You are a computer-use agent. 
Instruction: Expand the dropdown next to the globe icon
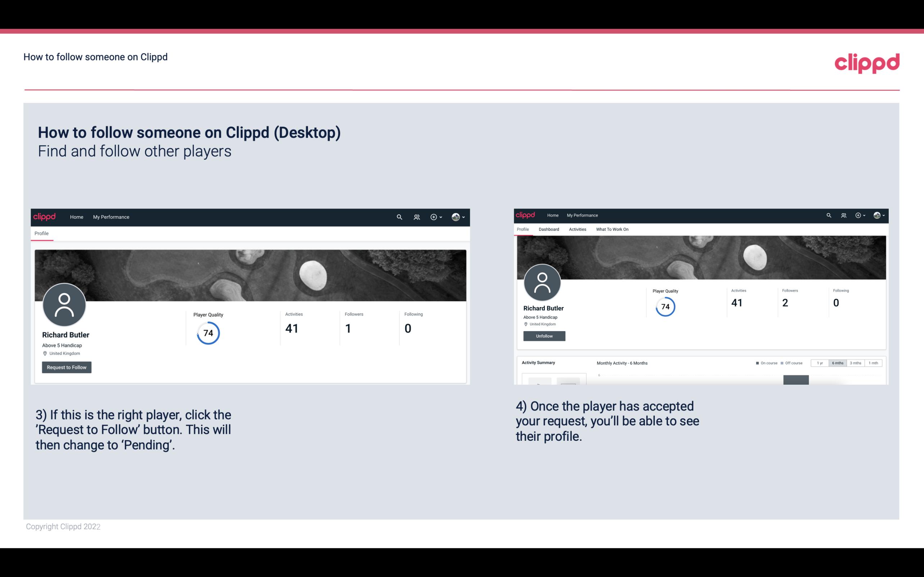coord(464,217)
